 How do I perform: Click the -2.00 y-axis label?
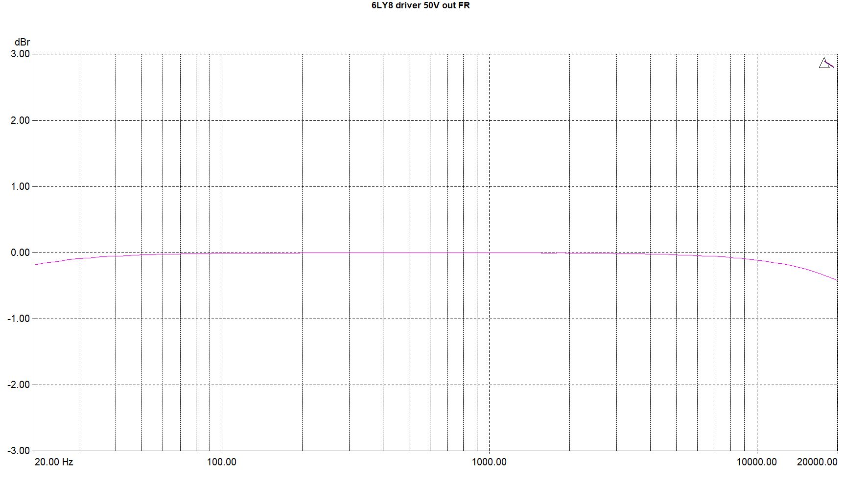pyautogui.click(x=19, y=385)
